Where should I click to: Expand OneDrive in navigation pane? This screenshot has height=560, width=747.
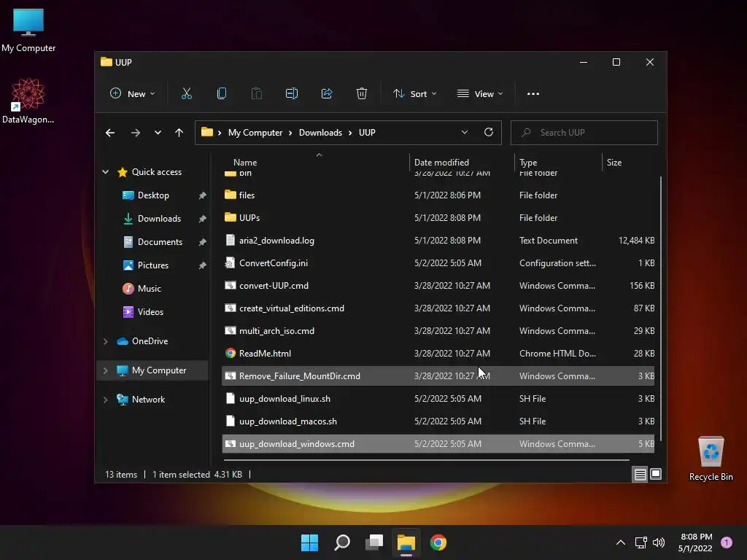click(105, 341)
